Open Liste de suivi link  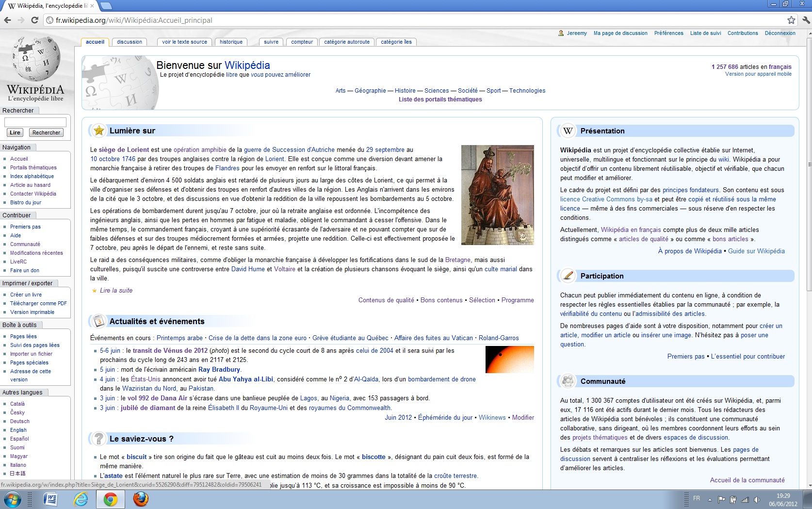click(x=705, y=33)
